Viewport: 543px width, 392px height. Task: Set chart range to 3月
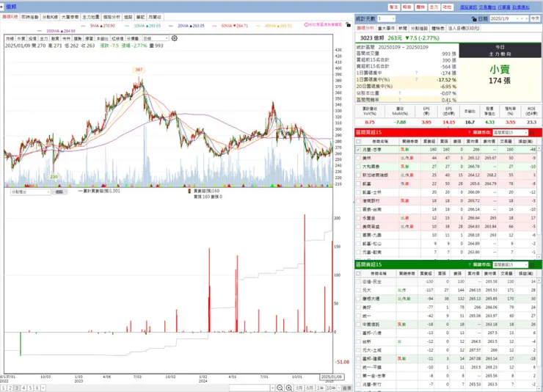coord(299,388)
